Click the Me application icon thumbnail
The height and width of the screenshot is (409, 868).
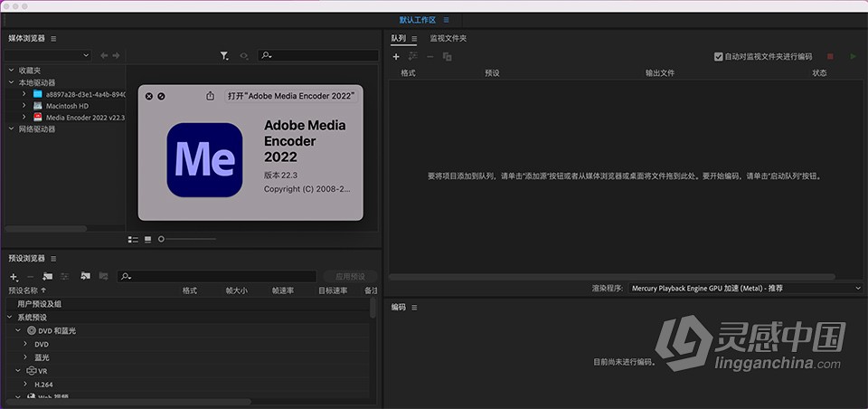[x=204, y=159]
